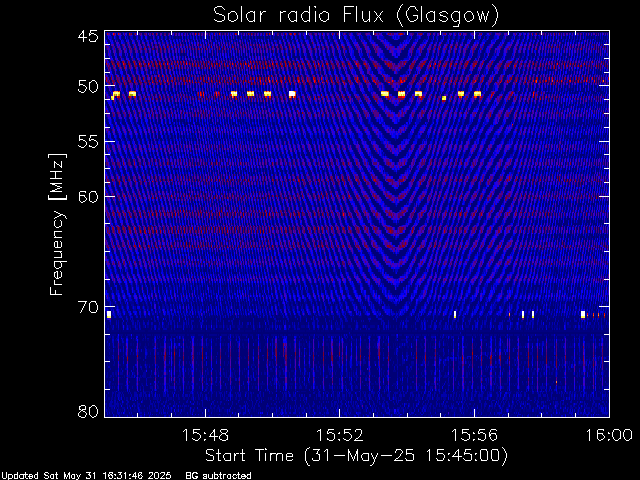Click the 60 frequency tick label
This screenshot has width=640, height=480.
[x=88, y=197]
